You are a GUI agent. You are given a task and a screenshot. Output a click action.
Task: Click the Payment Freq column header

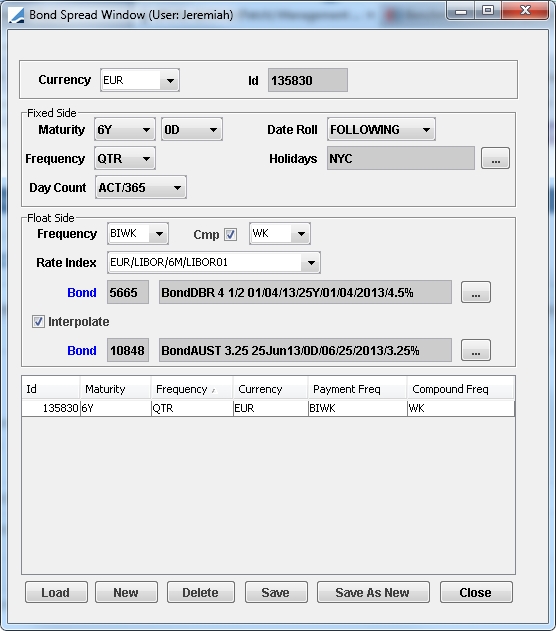click(x=357, y=389)
